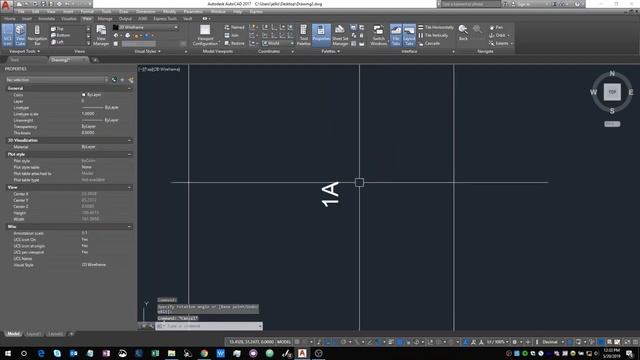Click the TOP face of the ViewCube
This screenshot has width=640, height=360.
[612, 92]
